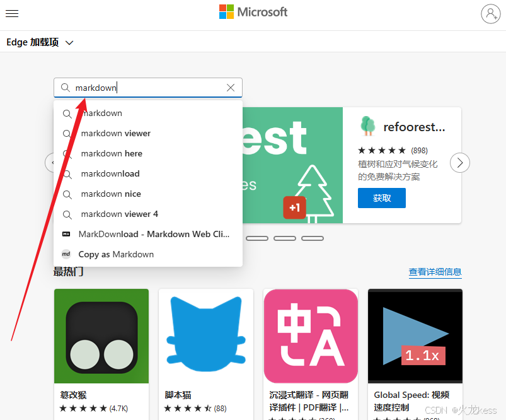506x420 pixels.
Task: Select the first visible carousel indicator
Action: [257, 238]
